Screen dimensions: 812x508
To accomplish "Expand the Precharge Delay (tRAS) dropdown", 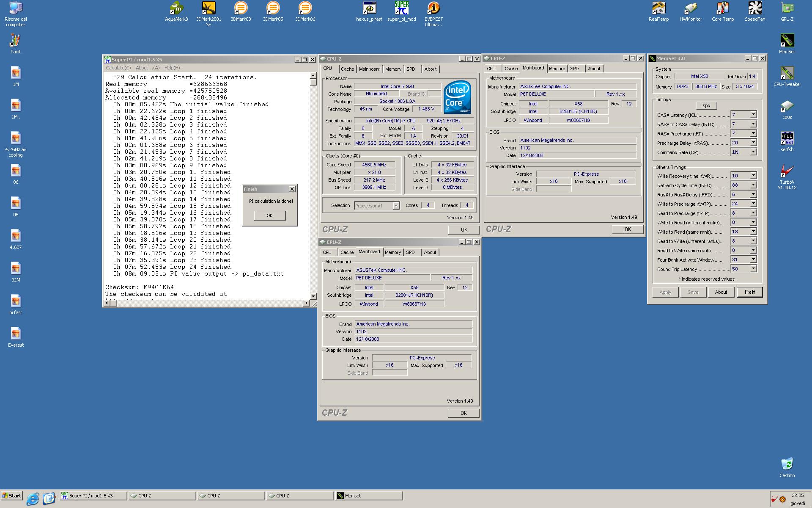I will pyautogui.click(x=753, y=143).
